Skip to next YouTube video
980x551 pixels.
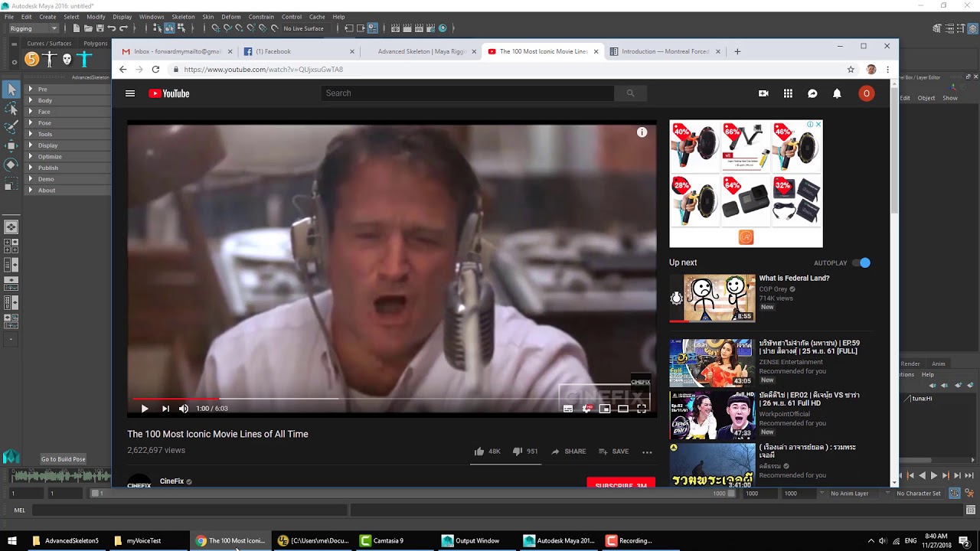pyautogui.click(x=165, y=409)
